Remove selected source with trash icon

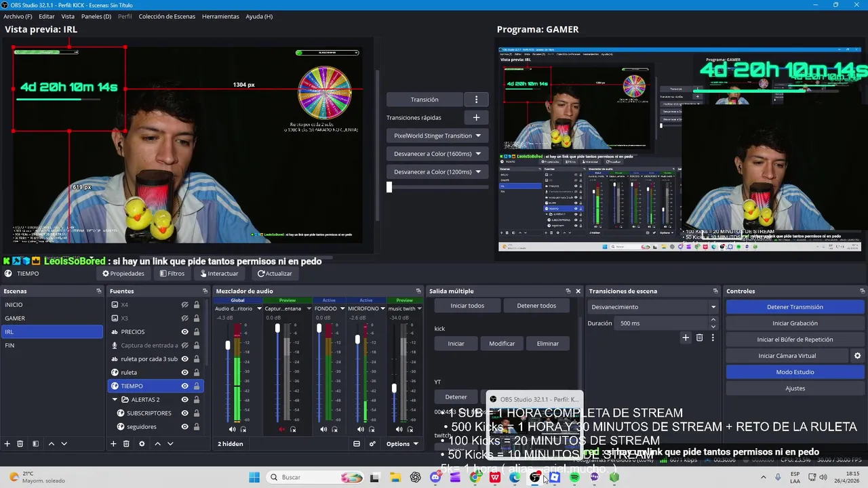click(x=126, y=444)
